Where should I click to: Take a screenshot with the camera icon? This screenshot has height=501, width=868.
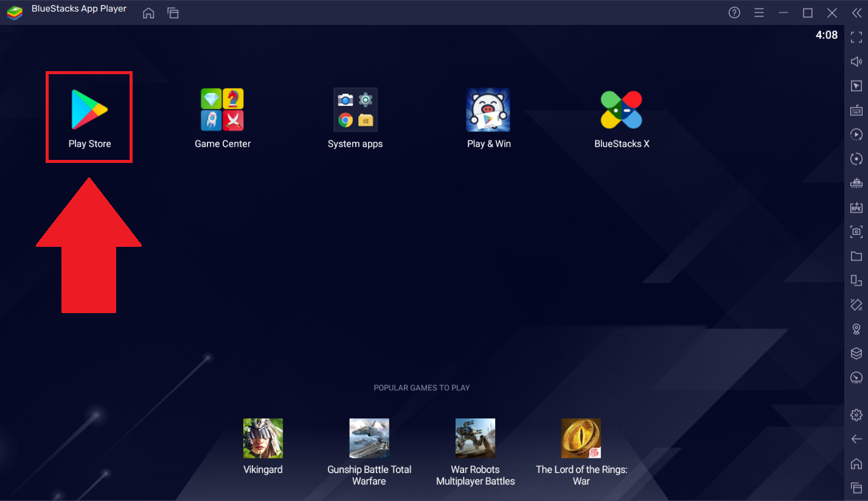[x=856, y=232]
